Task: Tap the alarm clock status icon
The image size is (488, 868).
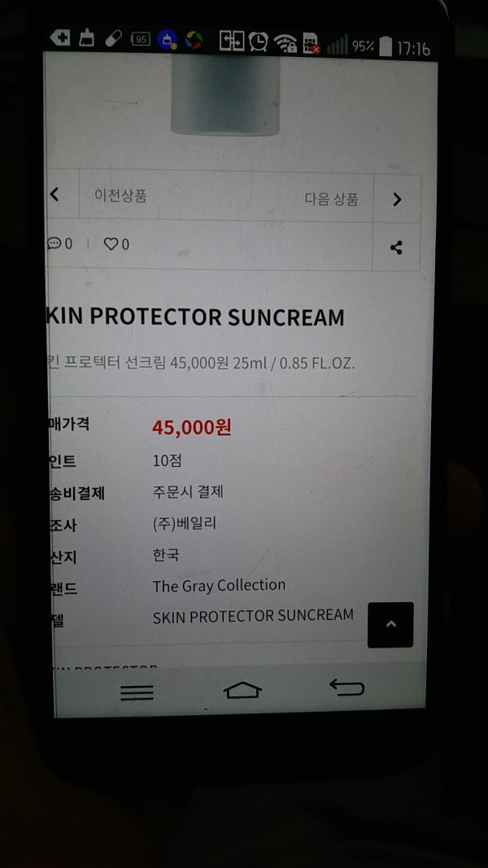Action: point(259,41)
